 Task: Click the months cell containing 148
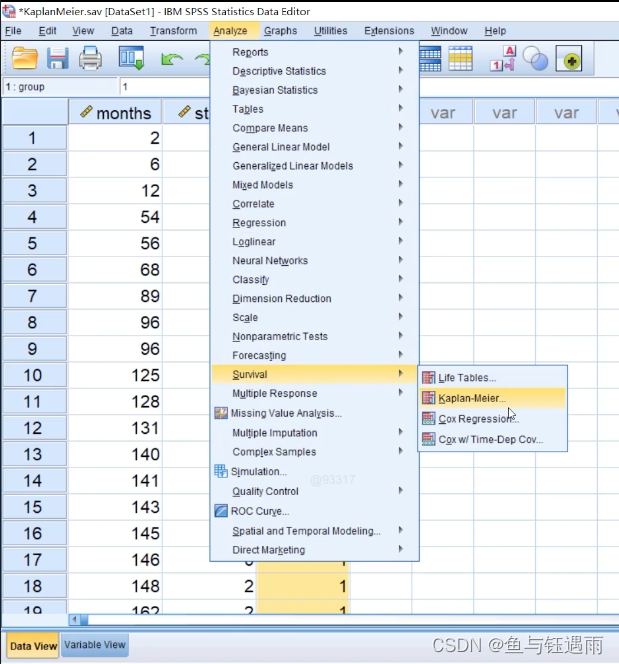point(115,586)
